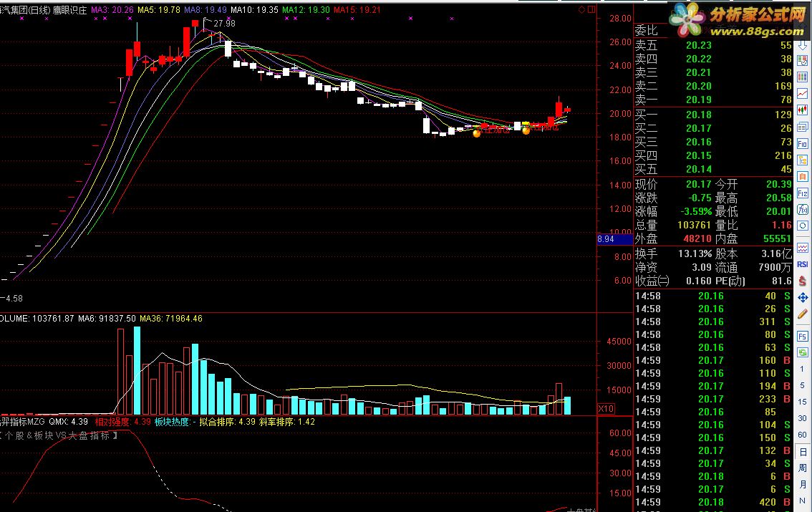This screenshot has height=512, width=812.
Task: Switch to 5-minute period
Action: point(802,385)
